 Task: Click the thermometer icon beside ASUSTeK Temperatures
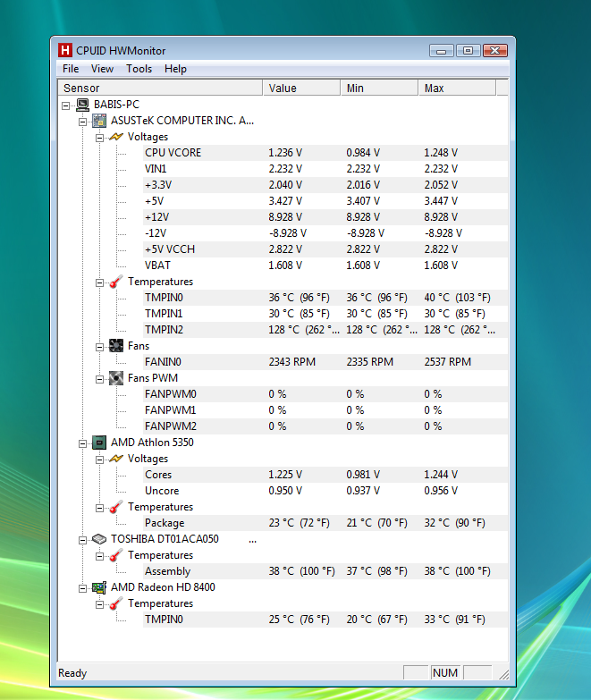tap(116, 282)
